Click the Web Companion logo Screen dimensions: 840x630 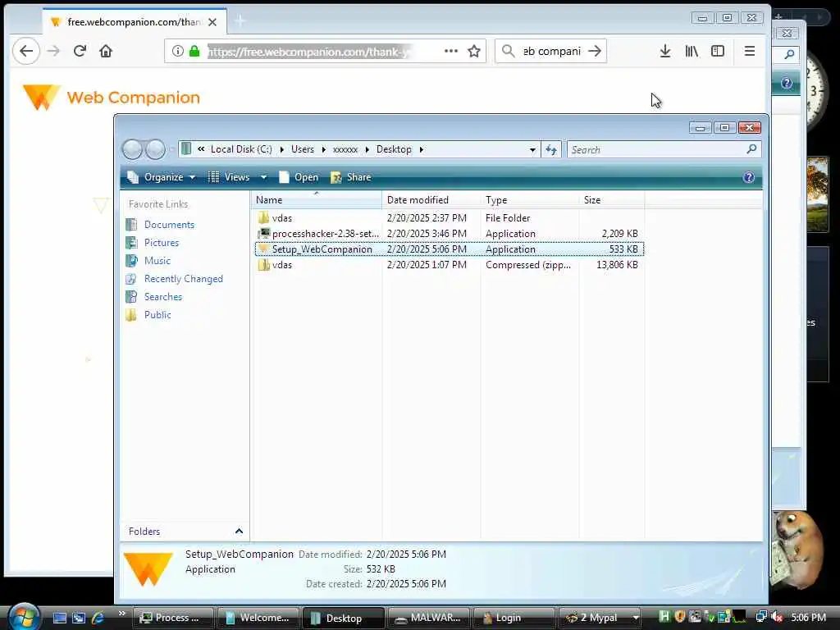click(x=112, y=98)
